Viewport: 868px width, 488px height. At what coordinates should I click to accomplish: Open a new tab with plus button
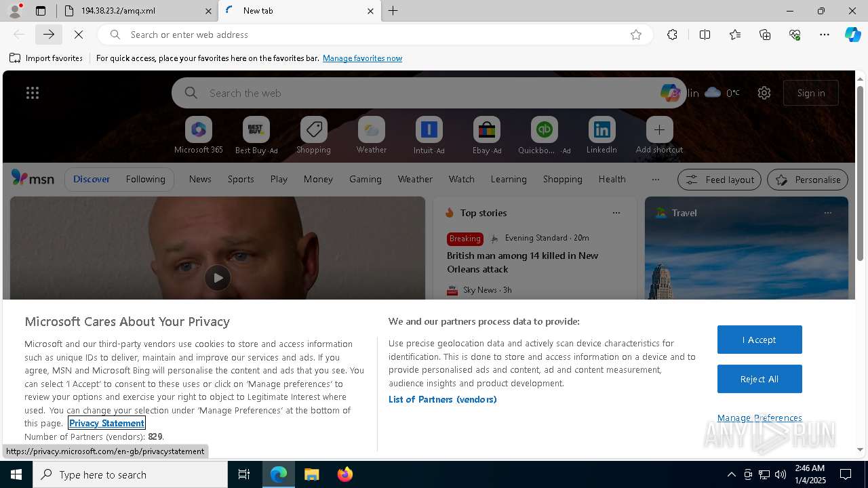point(393,11)
